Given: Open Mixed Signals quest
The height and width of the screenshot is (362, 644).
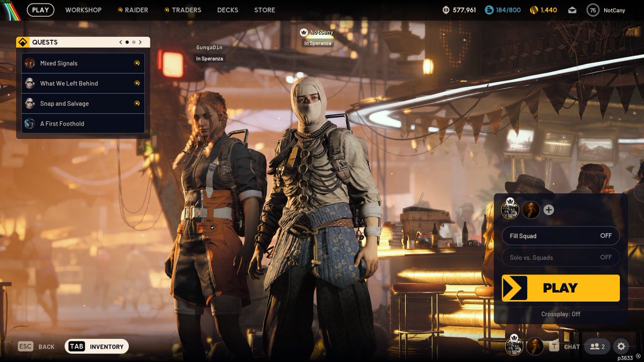Looking at the screenshot, I should click(x=83, y=63).
